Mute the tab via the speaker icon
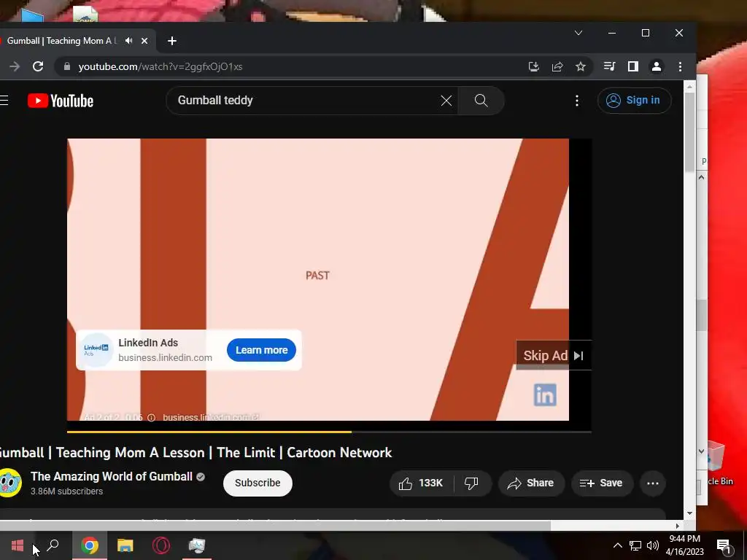 tap(128, 41)
